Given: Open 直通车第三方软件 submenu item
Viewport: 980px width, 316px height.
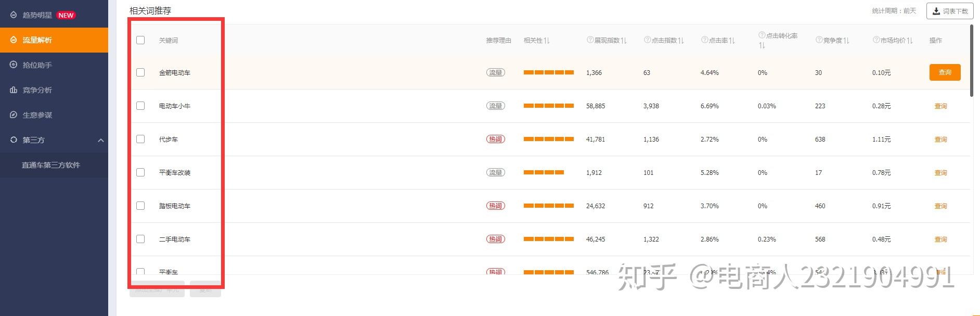Looking at the screenshot, I should pyautogui.click(x=51, y=165).
